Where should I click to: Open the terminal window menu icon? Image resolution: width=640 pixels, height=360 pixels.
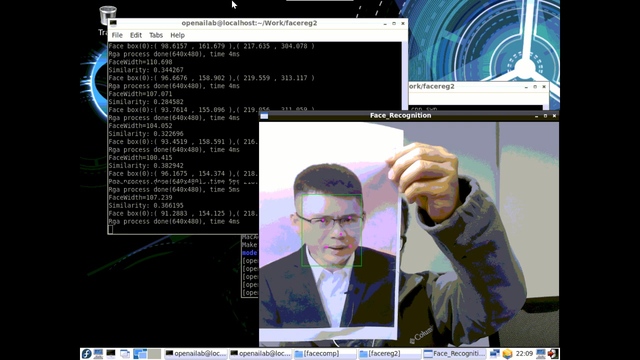(113, 23)
